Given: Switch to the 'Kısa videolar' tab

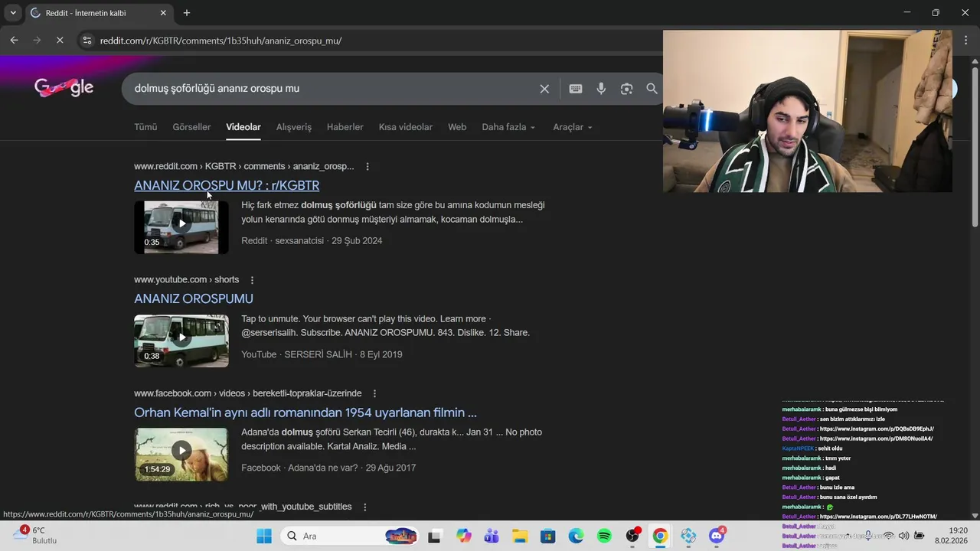Looking at the screenshot, I should point(406,127).
